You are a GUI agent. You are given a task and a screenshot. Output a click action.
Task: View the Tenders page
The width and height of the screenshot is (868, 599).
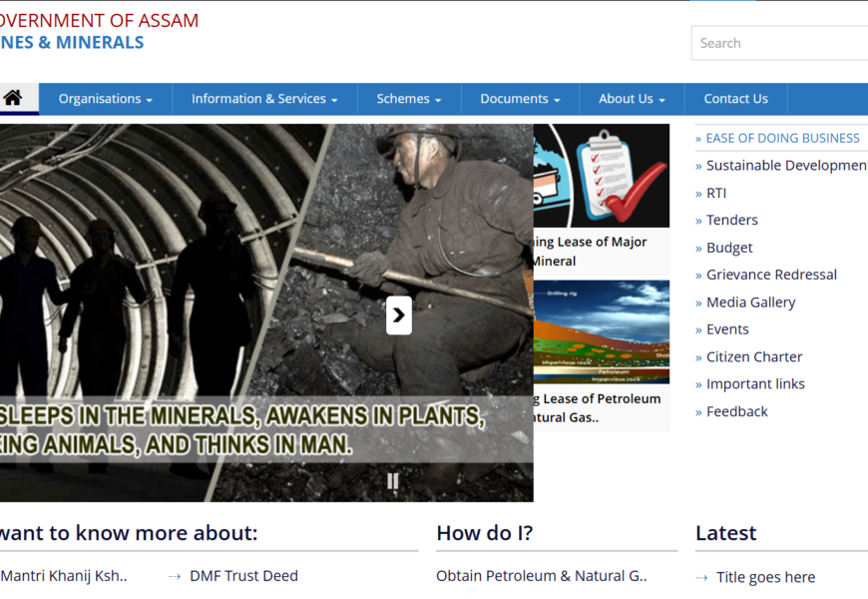click(x=731, y=220)
